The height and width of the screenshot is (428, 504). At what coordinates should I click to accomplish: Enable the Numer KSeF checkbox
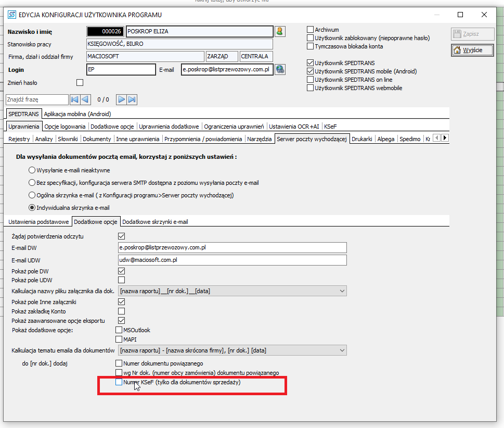119,382
